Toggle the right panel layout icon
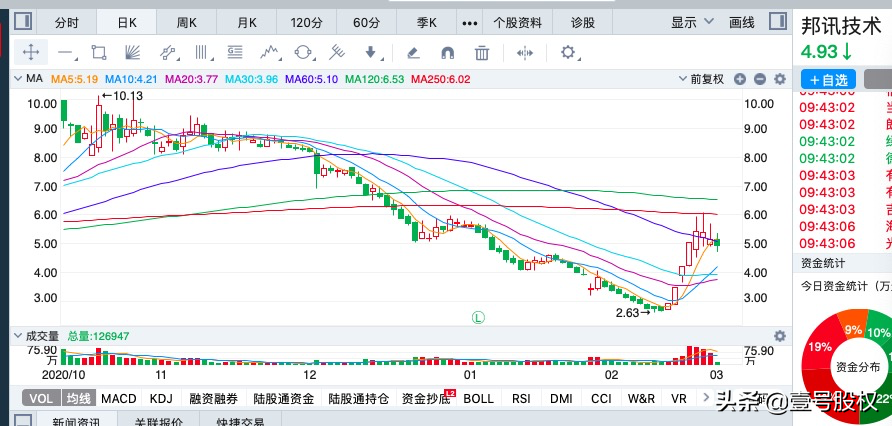 [x=775, y=22]
